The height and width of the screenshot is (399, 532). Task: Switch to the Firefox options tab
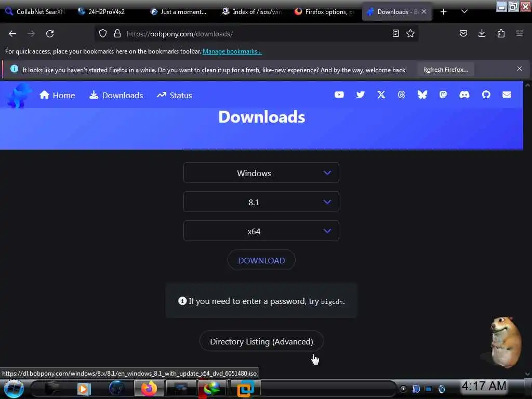[325, 11]
